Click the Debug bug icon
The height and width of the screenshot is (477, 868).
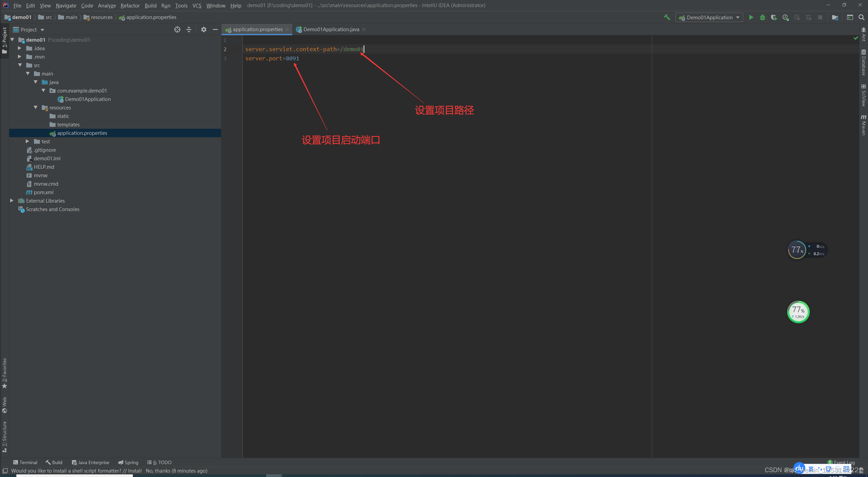pos(763,17)
